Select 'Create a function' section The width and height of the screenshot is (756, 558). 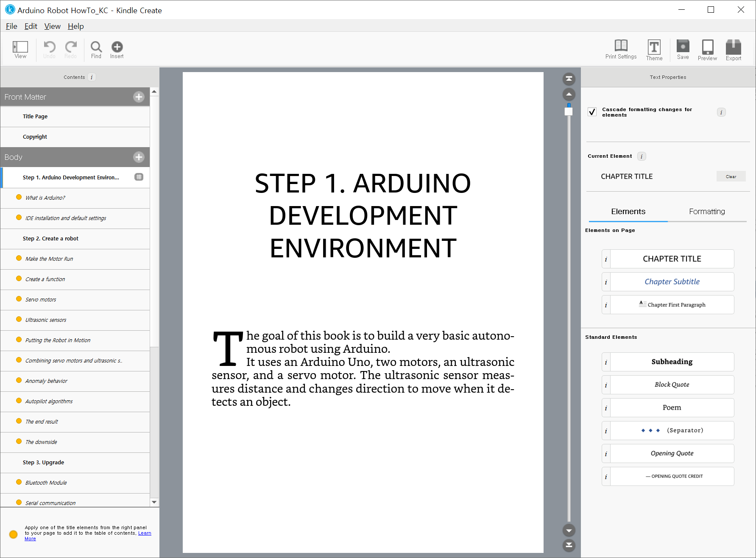pyautogui.click(x=75, y=279)
